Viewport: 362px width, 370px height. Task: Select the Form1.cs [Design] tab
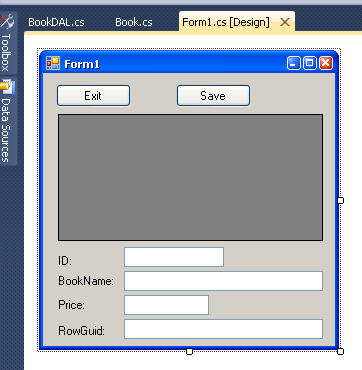pyautogui.click(x=226, y=22)
